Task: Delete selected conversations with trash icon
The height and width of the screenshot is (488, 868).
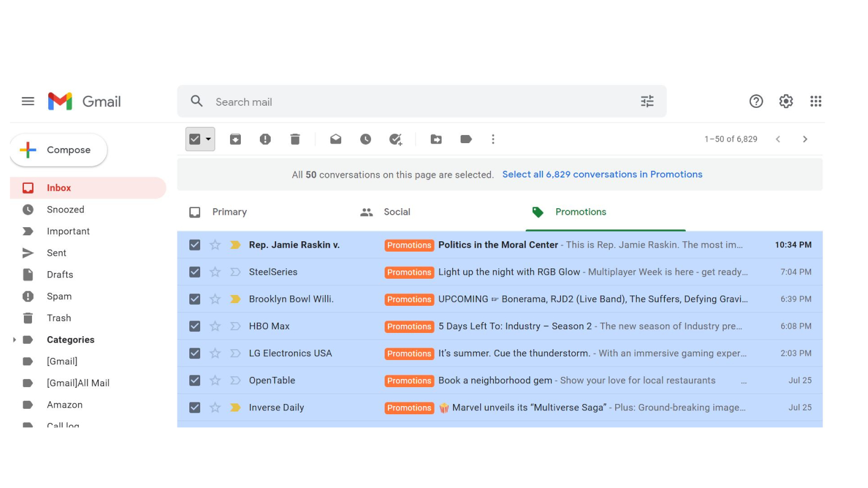Action: tap(295, 139)
